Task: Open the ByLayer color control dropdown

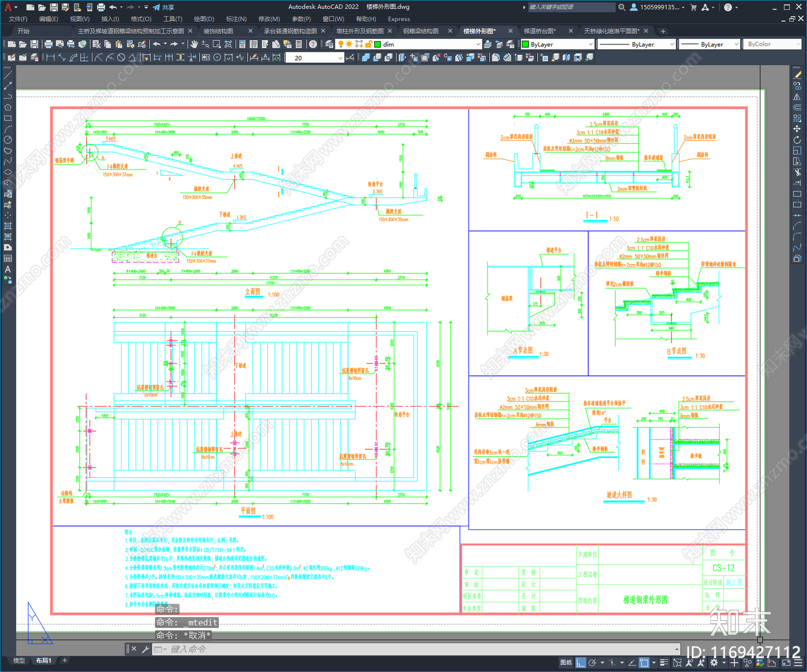Action: (557, 44)
